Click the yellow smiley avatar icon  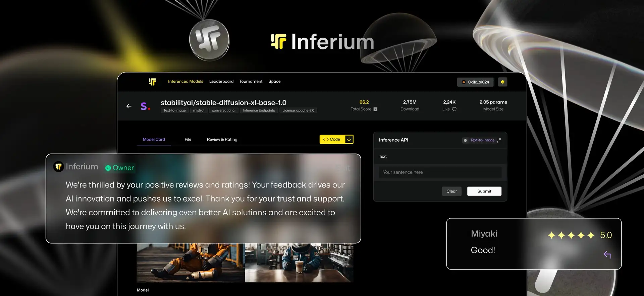[502, 82]
